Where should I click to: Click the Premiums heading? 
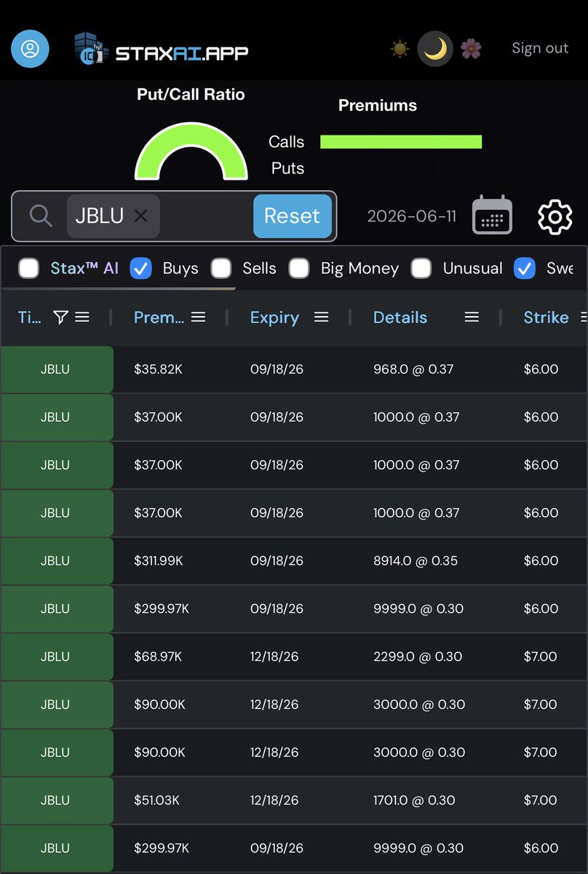tap(378, 106)
